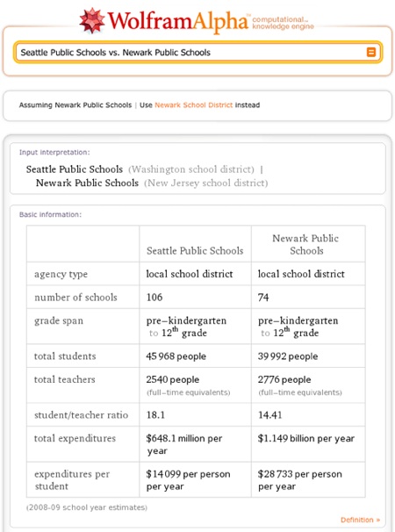Click Newark Public Schools in input interpretation
This screenshot has height=532, width=395.
[x=87, y=183]
